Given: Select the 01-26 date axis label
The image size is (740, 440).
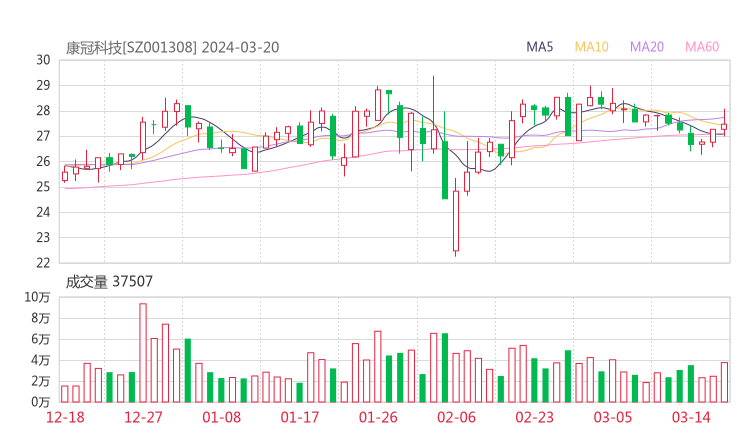Looking at the screenshot, I should pyautogui.click(x=378, y=417).
